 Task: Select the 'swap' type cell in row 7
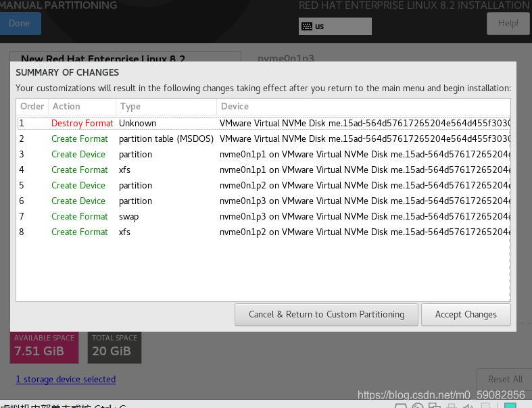pos(128,217)
